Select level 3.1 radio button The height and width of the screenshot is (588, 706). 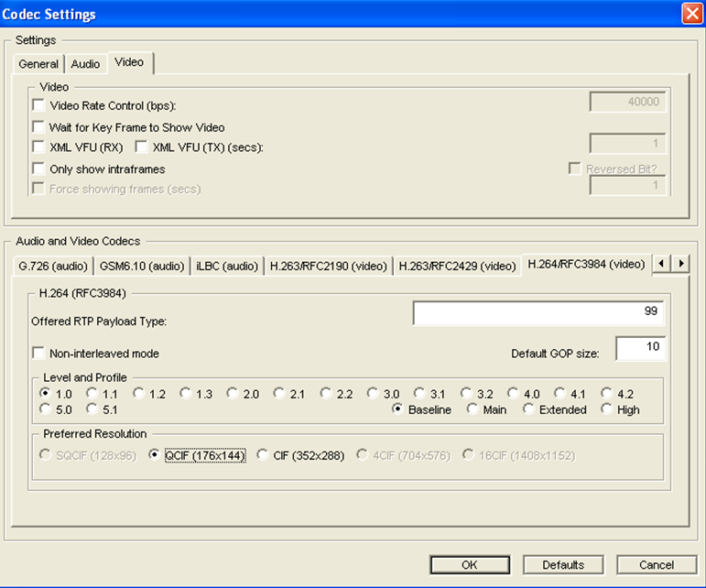click(x=419, y=393)
